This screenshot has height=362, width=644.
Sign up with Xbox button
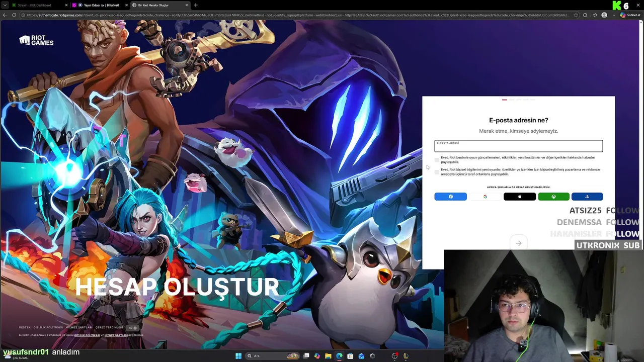pyautogui.click(x=553, y=197)
